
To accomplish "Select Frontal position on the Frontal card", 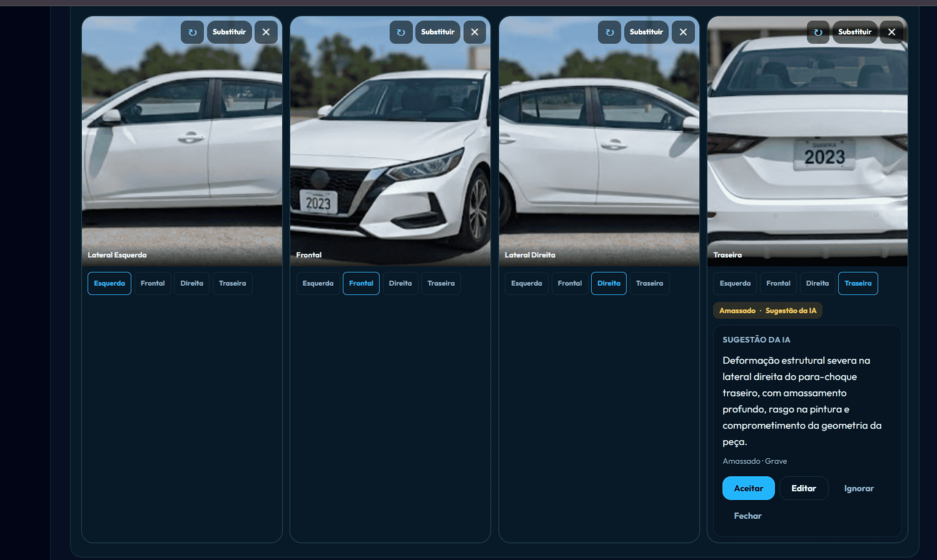I will [361, 283].
